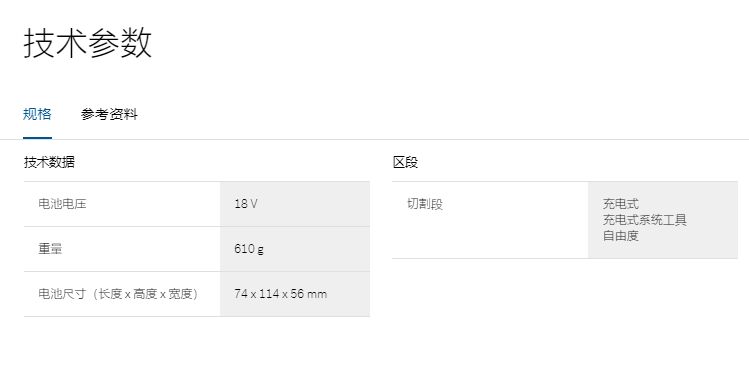Open the 参考资料 tab

[x=109, y=115]
